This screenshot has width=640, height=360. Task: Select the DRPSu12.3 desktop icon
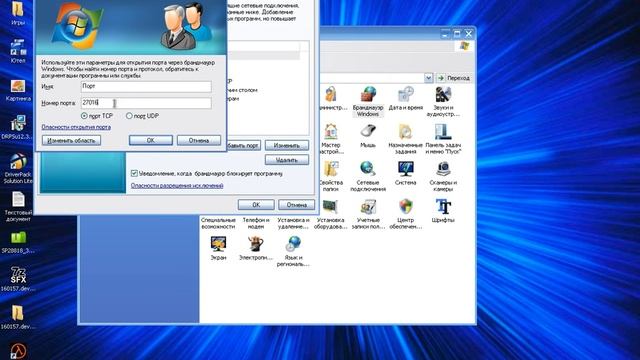(x=17, y=127)
